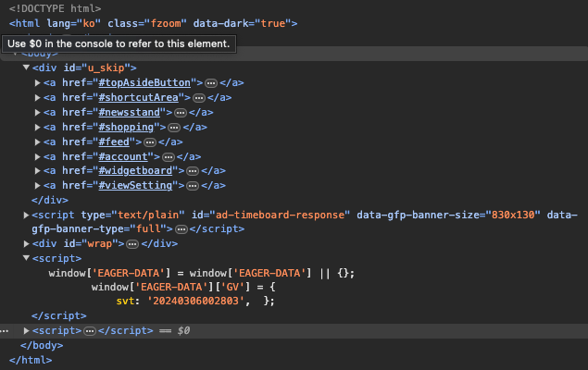Collapse the EAGER-DATA script node
This screenshot has width=588, height=370.
coord(26,258)
